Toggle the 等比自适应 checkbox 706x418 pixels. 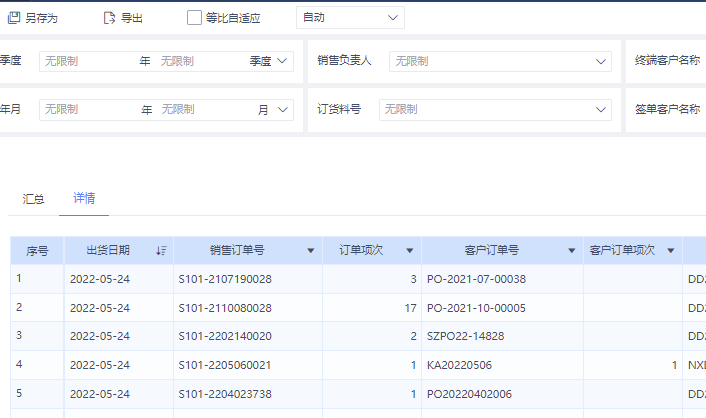(194, 18)
